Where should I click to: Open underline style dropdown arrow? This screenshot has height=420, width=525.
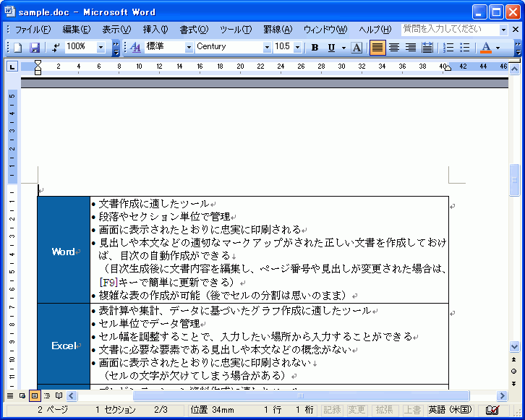pyautogui.click(x=343, y=48)
